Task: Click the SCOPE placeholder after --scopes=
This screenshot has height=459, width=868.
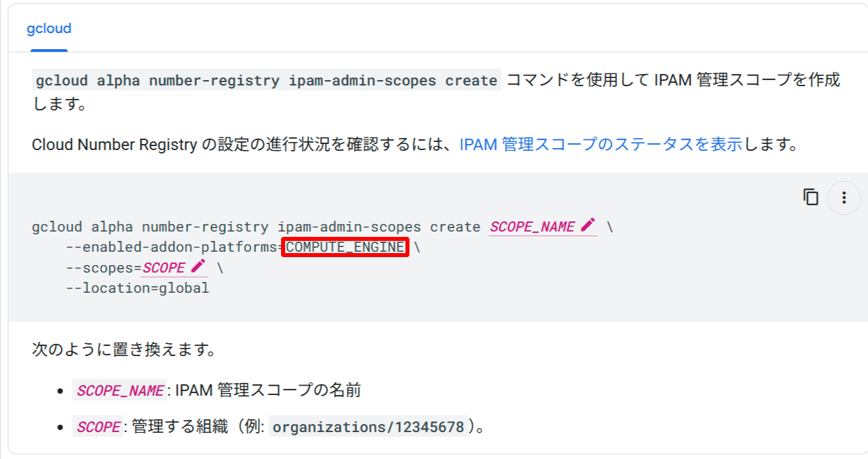Action: point(163,268)
